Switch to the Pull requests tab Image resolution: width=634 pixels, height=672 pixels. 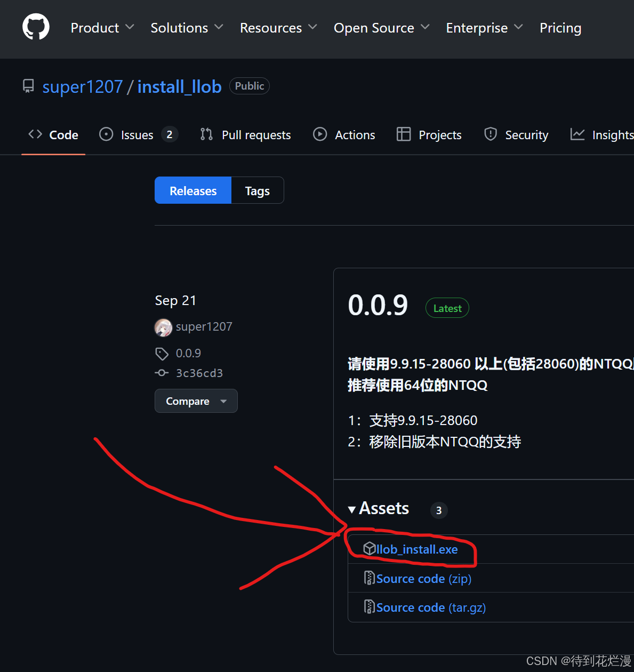click(x=245, y=135)
